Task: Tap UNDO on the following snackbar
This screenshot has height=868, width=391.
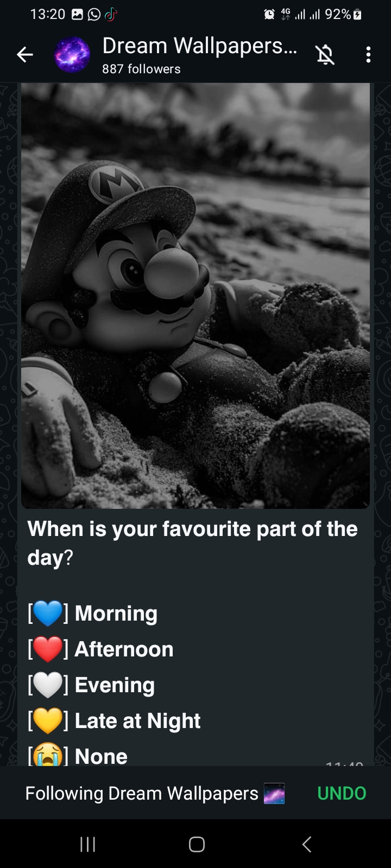Action: point(342,793)
